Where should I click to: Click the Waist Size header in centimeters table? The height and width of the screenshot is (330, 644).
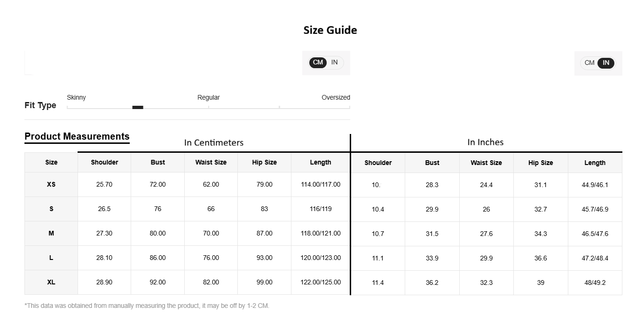[211, 162]
